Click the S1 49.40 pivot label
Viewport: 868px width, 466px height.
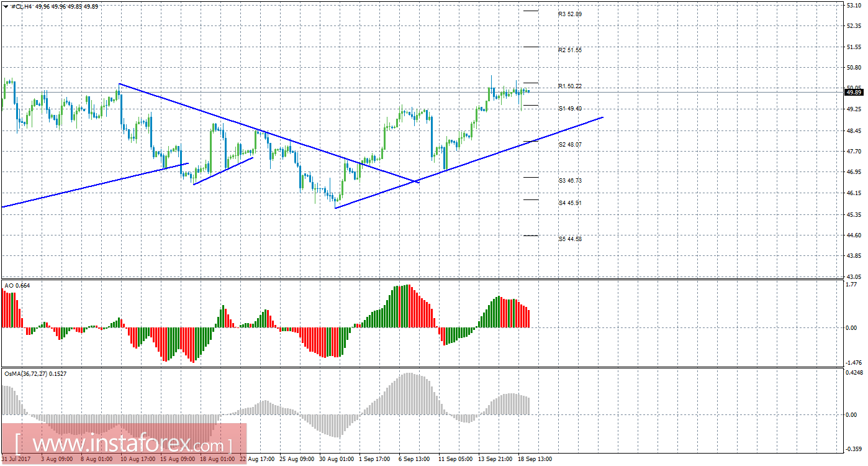click(570, 108)
